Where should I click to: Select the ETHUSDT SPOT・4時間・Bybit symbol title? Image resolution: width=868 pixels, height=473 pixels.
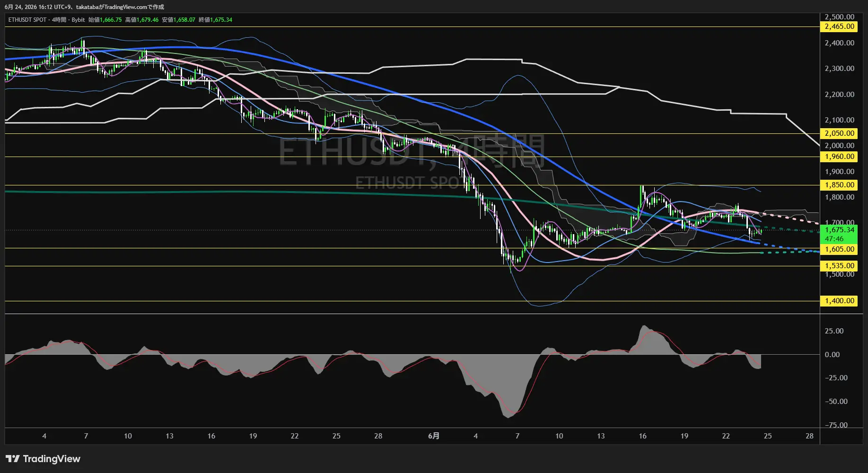[x=46, y=20]
